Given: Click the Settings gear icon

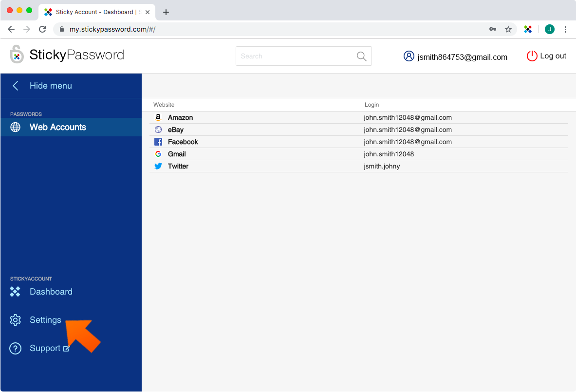Looking at the screenshot, I should [x=16, y=320].
